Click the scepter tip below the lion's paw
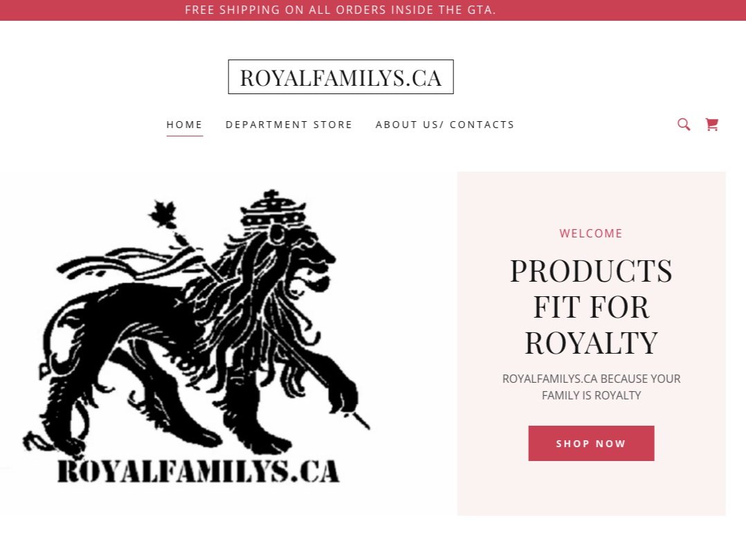This screenshot has height=560, width=746. click(361, 421)
